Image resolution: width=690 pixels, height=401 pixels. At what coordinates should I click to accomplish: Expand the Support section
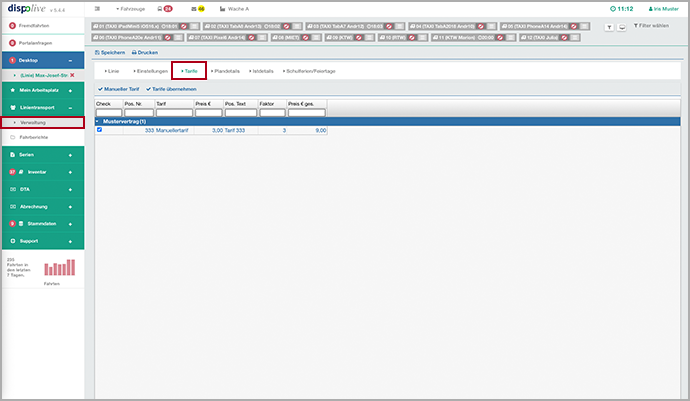(x=70, y=241)
